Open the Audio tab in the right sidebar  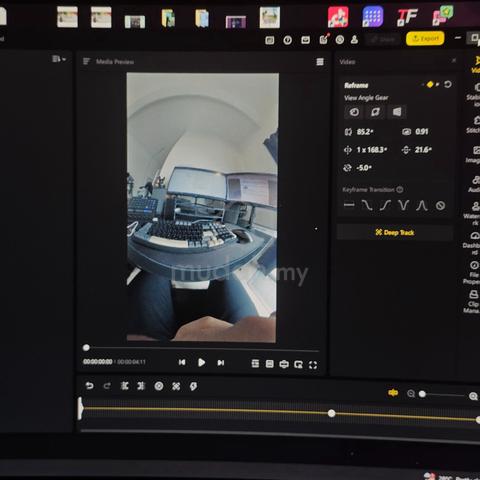click(474, 184)
